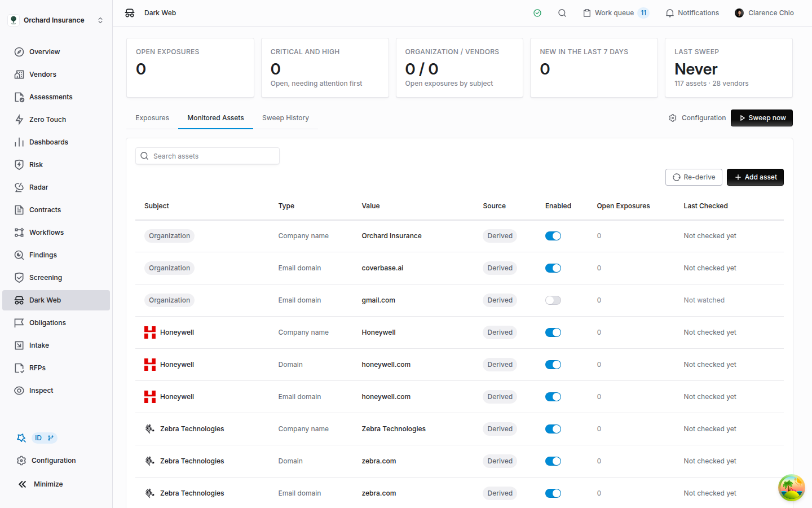Select the Zero Touch lightning icon
The height and width of the screenshot is (508, 812).
point(19,120)
